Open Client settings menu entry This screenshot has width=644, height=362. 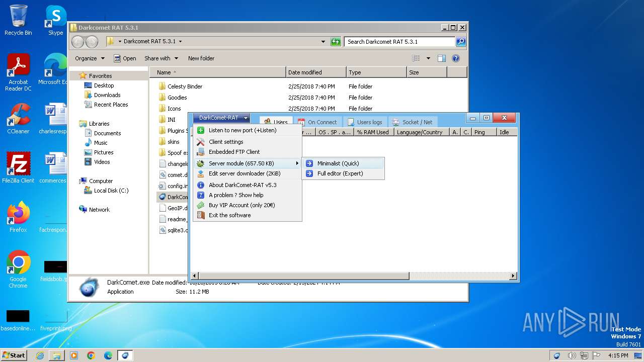coord(248,142)
